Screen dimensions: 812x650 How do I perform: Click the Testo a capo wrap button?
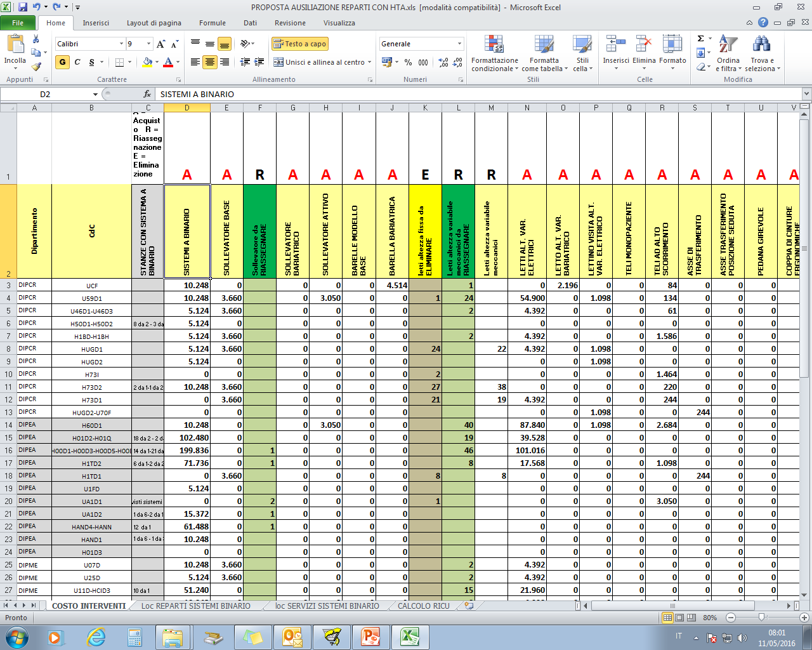point(300,44)
